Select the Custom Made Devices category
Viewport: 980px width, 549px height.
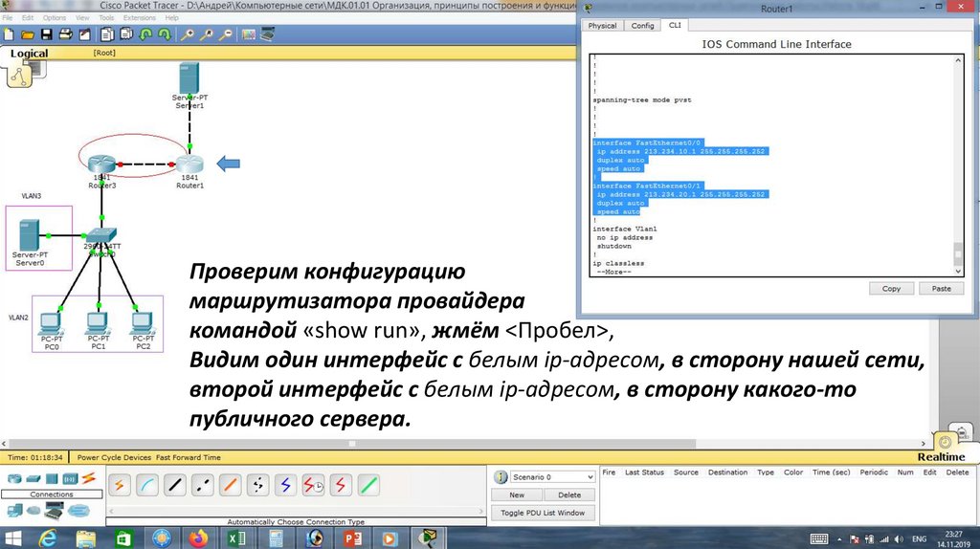tap(54, 511)
